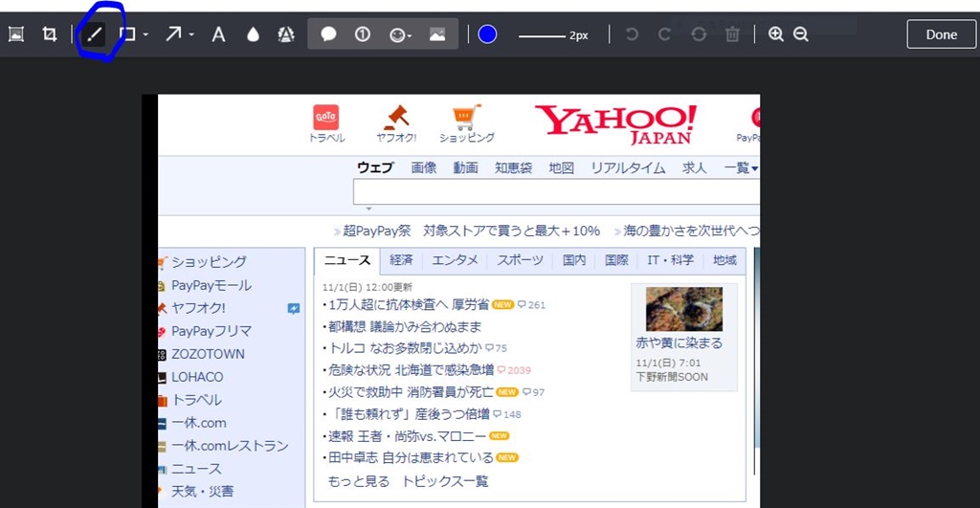Select the pen drawing tool
Screen dimensions: 980x508
click(94, 34)
